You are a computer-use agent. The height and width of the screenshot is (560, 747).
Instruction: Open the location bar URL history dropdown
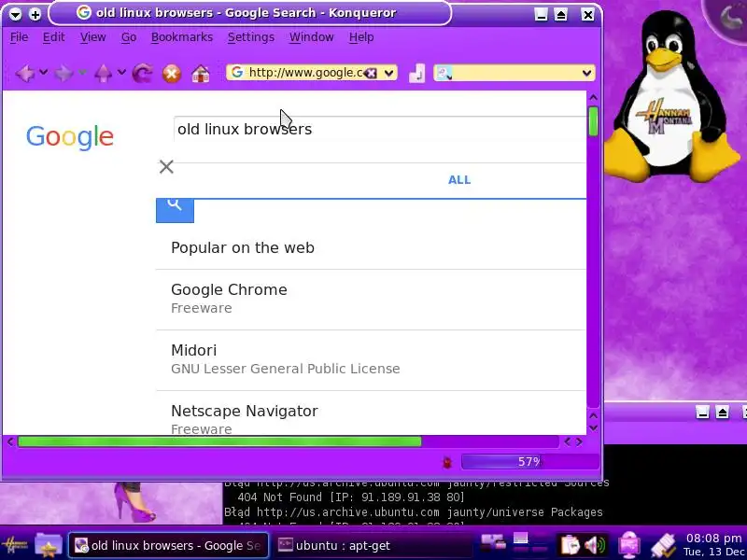(388, 73)
